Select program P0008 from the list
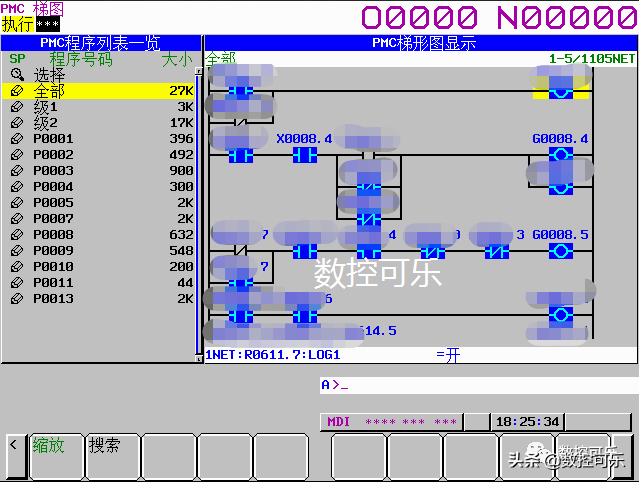Image resolution: width=639 pixels, height=482 pixels. click(x=53, y=235)
